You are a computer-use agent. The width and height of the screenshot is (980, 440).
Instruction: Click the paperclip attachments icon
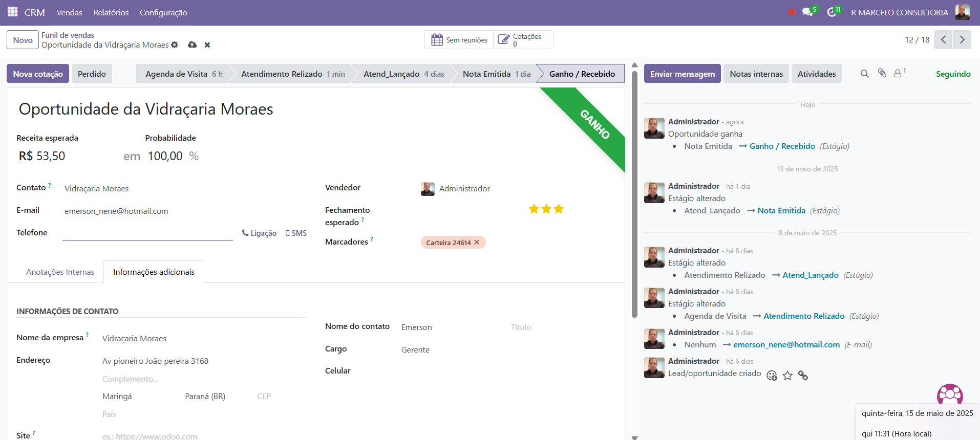tap(882, 74)
